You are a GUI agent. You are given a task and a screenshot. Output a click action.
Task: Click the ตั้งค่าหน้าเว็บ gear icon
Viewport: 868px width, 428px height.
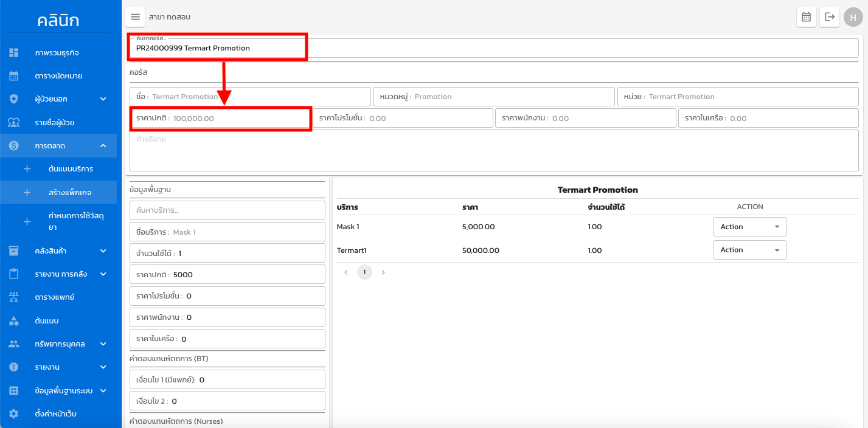coord(14,414)
